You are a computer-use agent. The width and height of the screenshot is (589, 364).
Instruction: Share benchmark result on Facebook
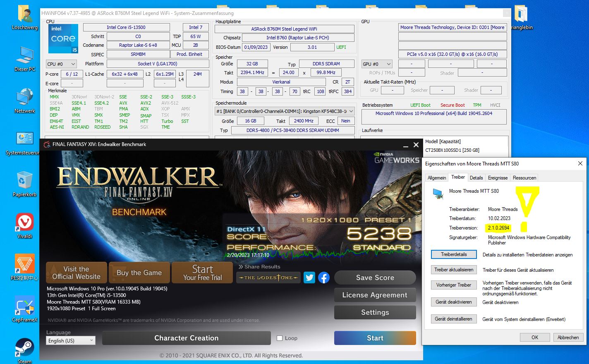pos(324,278)
